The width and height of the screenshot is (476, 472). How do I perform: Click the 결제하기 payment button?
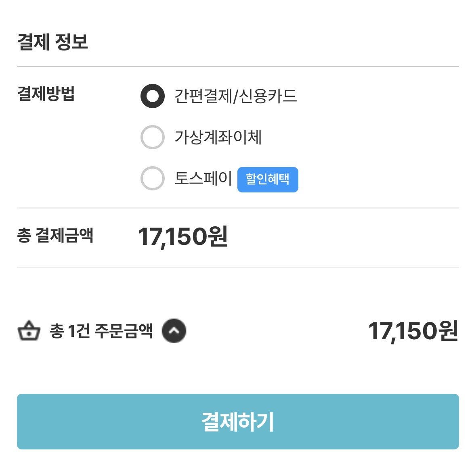238,421
